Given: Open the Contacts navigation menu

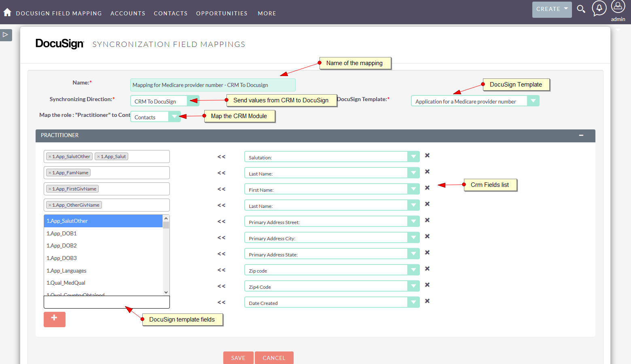Looking at the screenshot, I should pyautogui.click(x=170, y=13).
